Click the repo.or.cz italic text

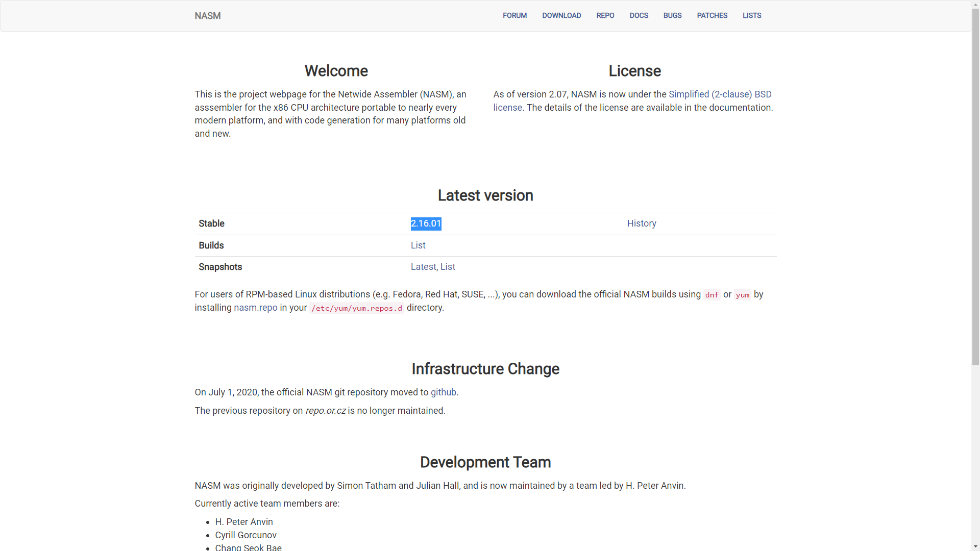pos(326,411)
